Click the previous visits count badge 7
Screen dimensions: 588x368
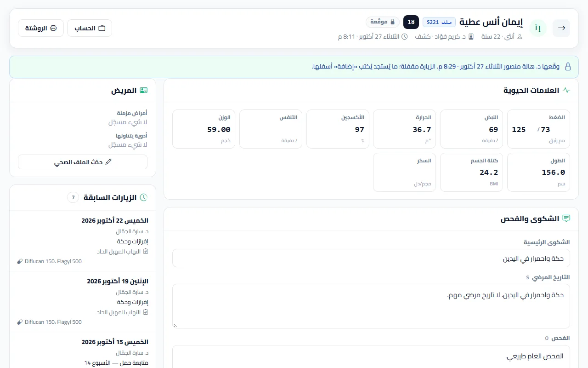(73, 197)
